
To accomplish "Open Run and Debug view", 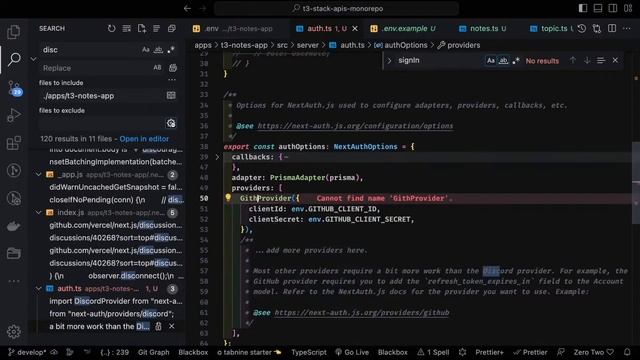I will click(14, 115).
